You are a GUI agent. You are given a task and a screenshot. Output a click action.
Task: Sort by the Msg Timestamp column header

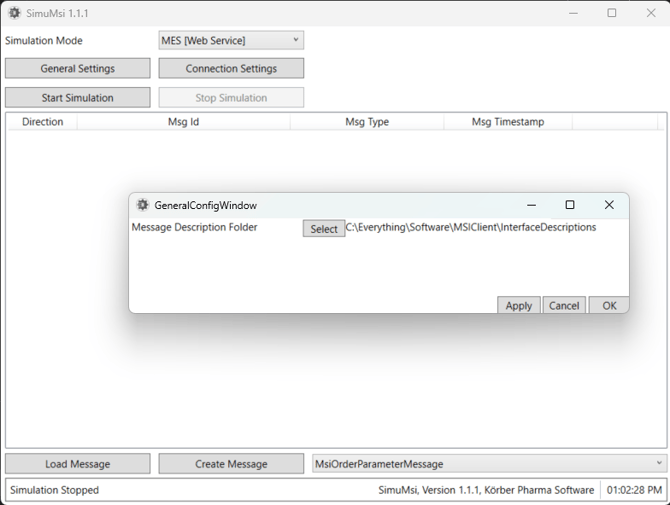tap(508, 122)
